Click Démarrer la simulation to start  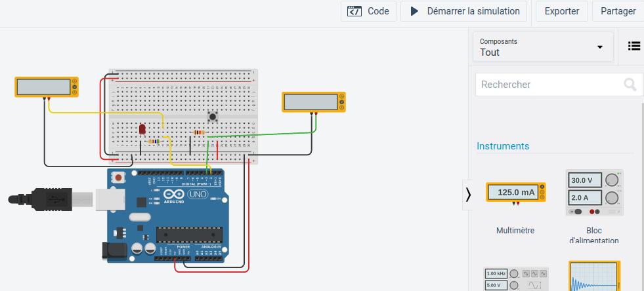tap(465, 11)
